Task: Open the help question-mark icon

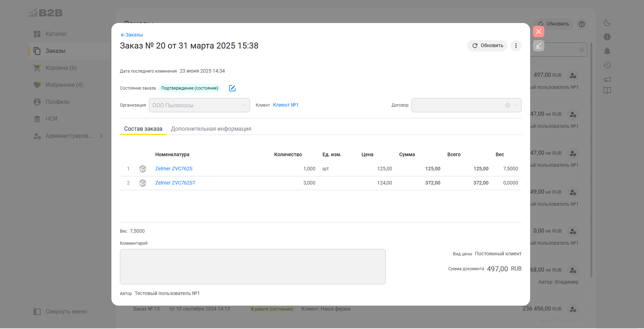Action: pyautogui.click(x=582, y=24)
